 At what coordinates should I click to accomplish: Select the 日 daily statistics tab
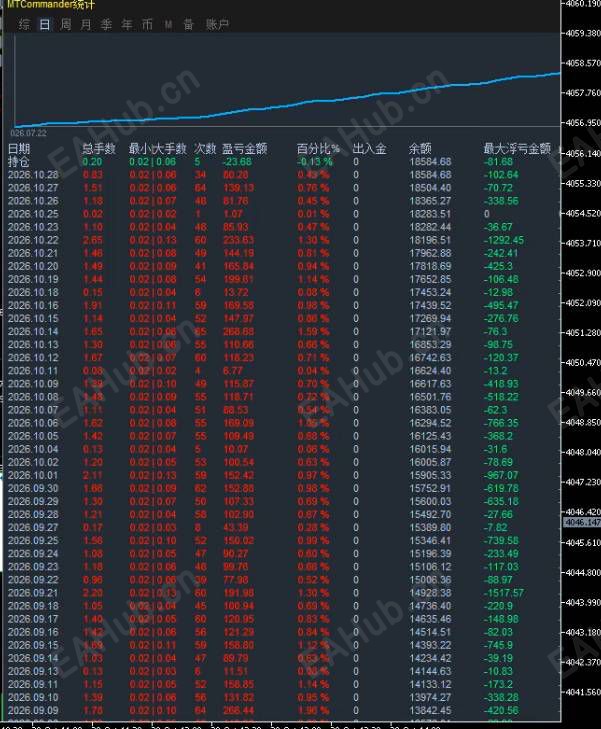pos(45,24)
